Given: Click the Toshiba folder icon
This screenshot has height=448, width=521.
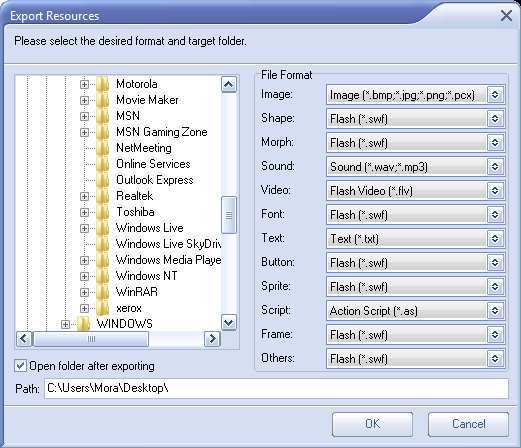Looking at the screenshot, I should [102, 212].
